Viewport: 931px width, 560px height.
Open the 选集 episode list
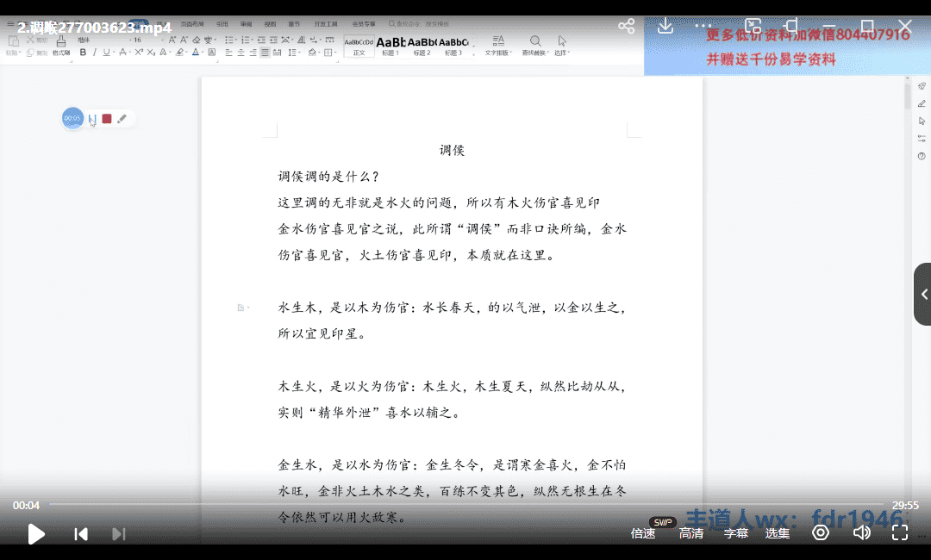tap(778, 534)
